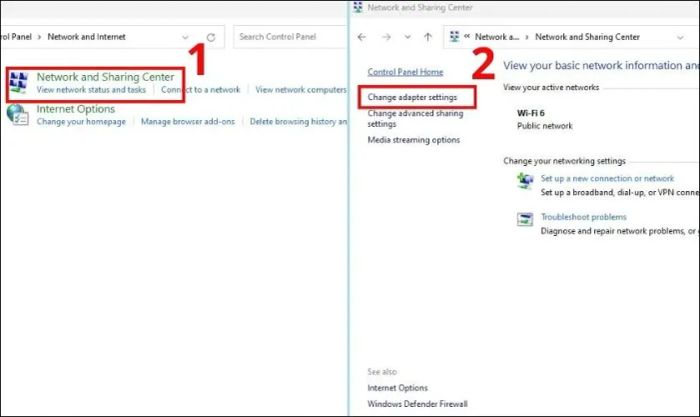Viewport: 700px width, 417px height.
Task: Click Delete browsing history link
Action: 298,121
